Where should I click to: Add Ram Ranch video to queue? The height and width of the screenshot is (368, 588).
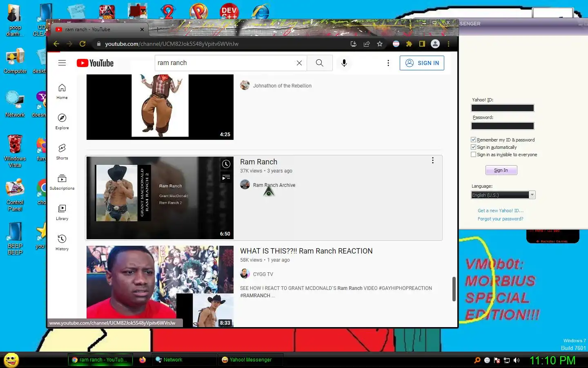(x=226, y=177)
